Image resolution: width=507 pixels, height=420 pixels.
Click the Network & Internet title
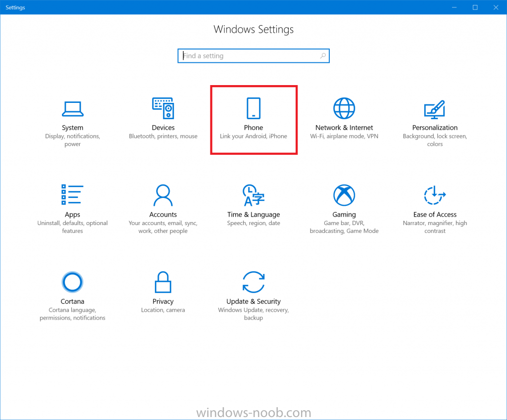click(x=344, y=128)
